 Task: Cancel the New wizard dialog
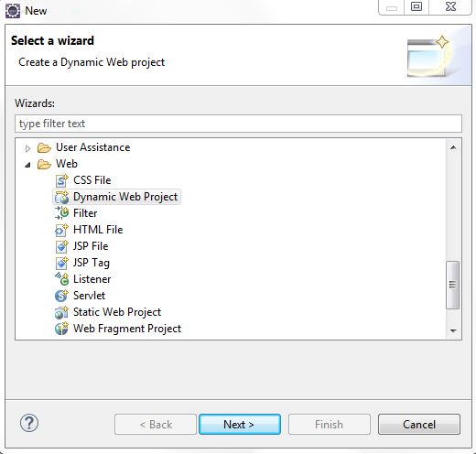tap(419, 424)
